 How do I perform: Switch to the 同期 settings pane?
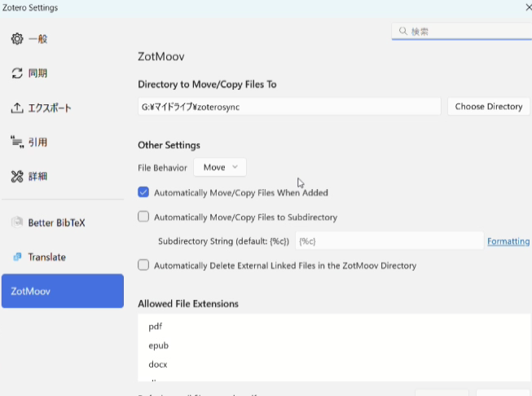pyautogui.click(x=37, y=73)
